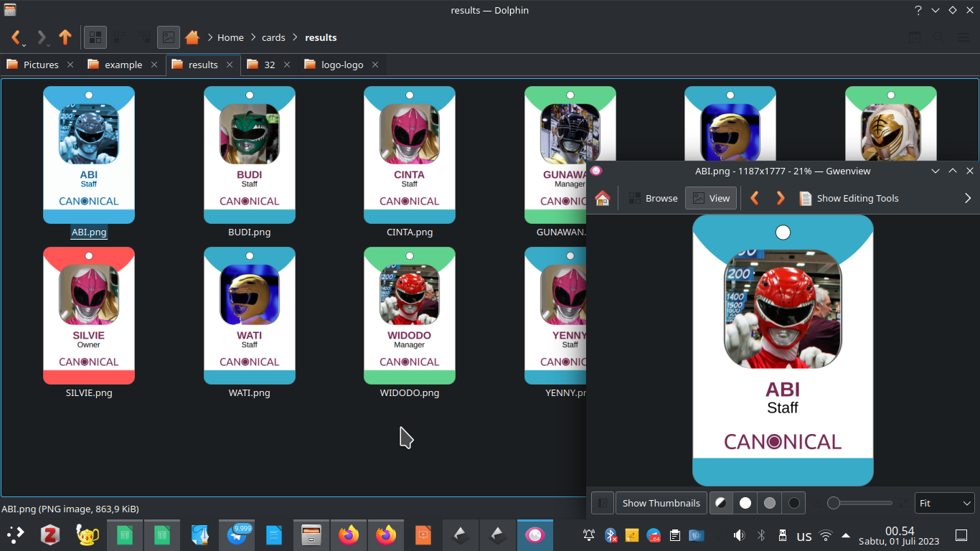Navigate to cards in the breadcrumb
The width and height of the screenshot is (980, 551).
[x=273, y=37]
